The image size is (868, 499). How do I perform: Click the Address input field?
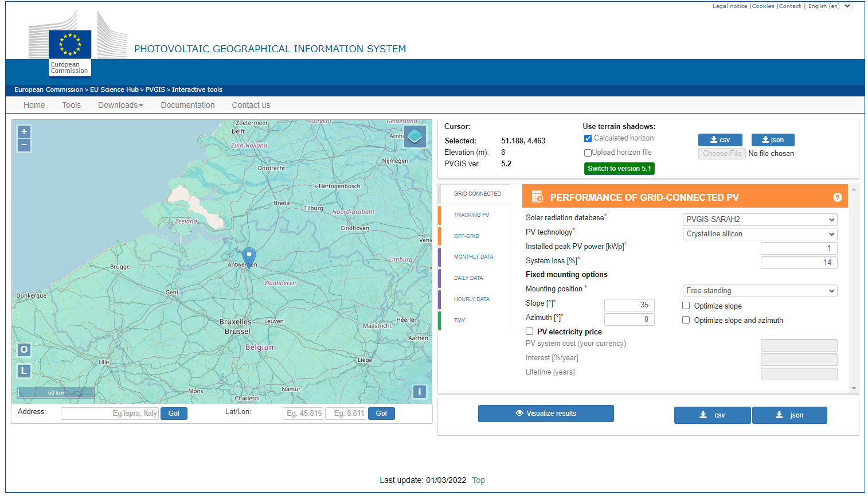pyautogui.click(x=110, y=414)
